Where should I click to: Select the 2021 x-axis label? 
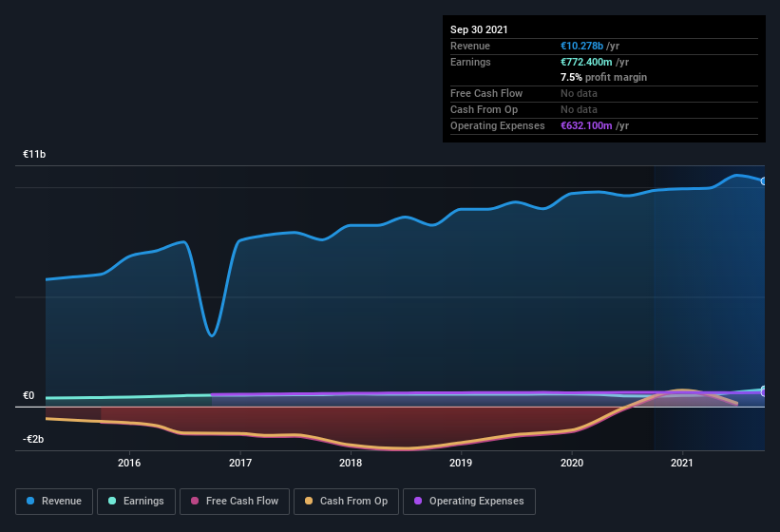pos(682,463)
